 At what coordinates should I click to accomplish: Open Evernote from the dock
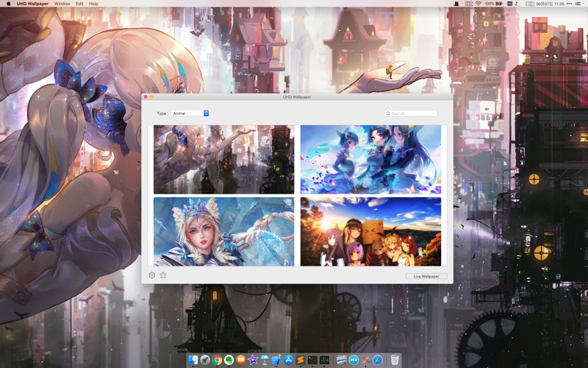point(229,360)
